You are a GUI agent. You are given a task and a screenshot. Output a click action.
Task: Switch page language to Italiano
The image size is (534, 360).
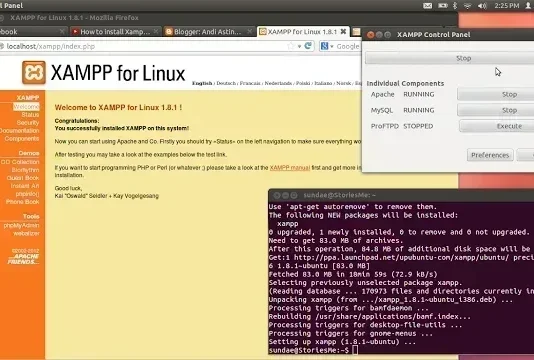[x=323, y=83]
